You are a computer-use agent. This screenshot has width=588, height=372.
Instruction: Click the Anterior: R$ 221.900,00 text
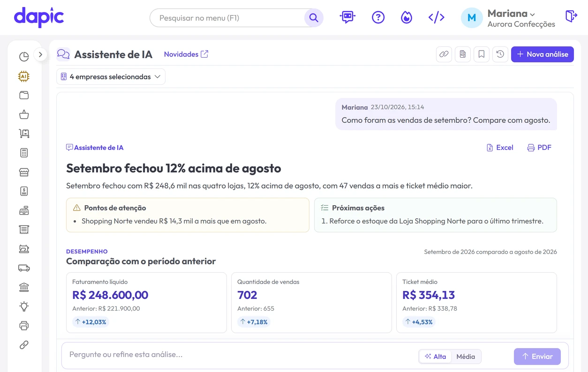click(x=106, y=309)
